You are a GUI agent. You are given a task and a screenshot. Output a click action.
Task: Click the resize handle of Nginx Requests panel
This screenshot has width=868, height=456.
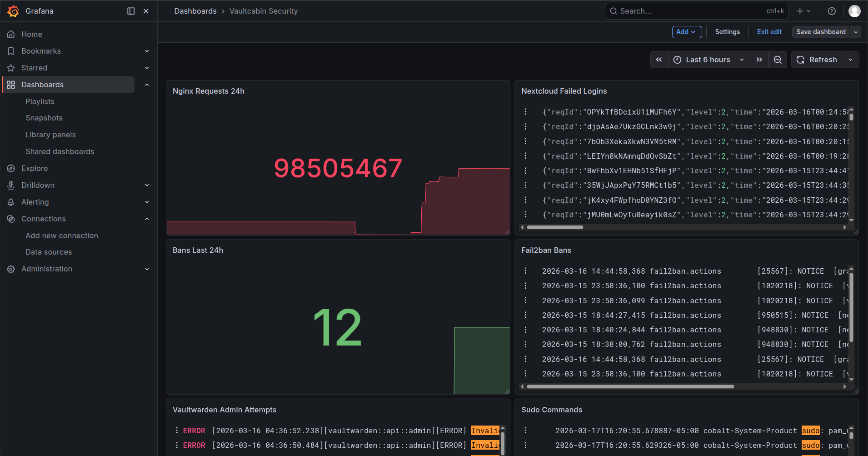coord(507,232)
